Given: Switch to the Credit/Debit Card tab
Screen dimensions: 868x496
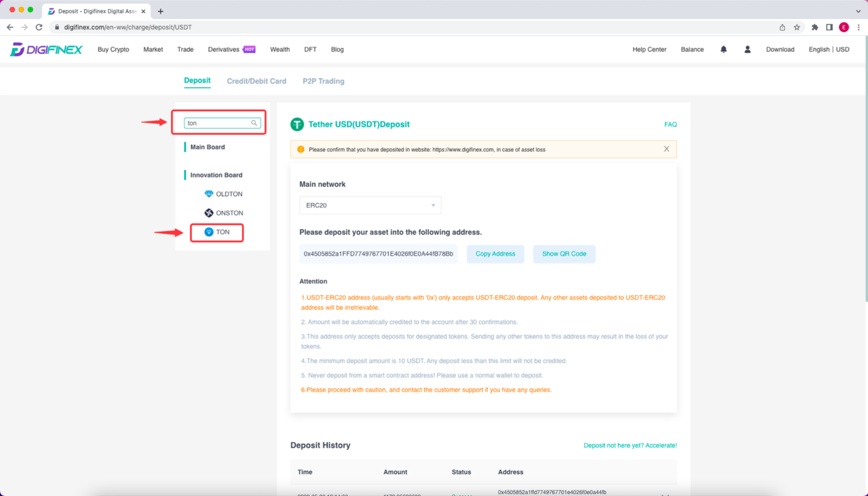Looking at the screenshot, I should pos(256,81).
